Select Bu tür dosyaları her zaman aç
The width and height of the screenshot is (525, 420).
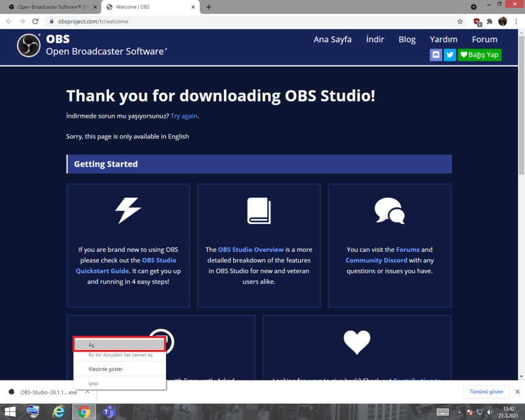click(120, 355)
